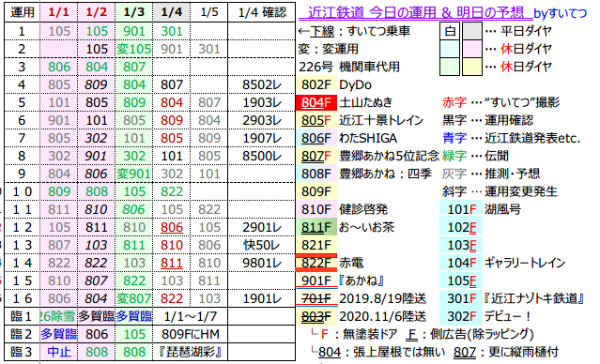
Task: Click the ギャラリートレイン label
Action: tap(525, 263)
